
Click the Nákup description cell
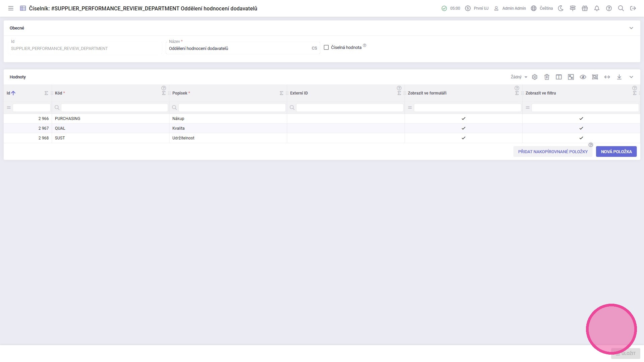coord(228,119)
